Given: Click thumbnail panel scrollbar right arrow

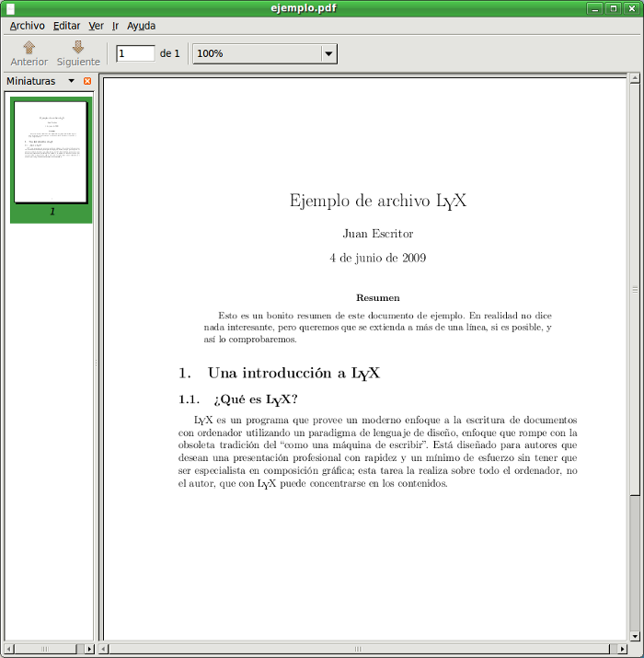Looking at the screenshot, I should 89,649.
